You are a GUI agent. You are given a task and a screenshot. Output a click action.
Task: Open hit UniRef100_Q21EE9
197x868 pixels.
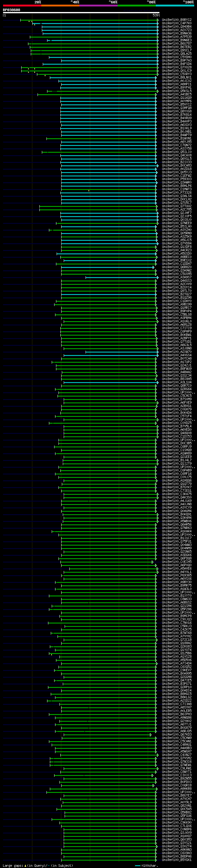tap(177, 457)
